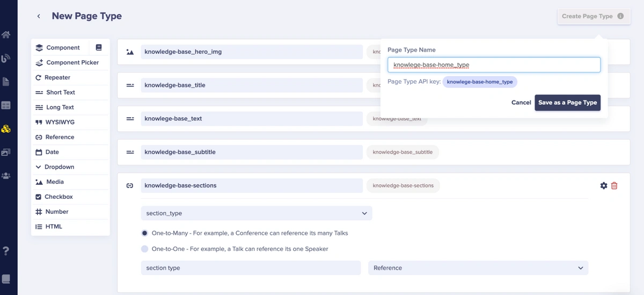Open the pages document sidebar icon
644x295 pixels.
[x=6, y=82]
